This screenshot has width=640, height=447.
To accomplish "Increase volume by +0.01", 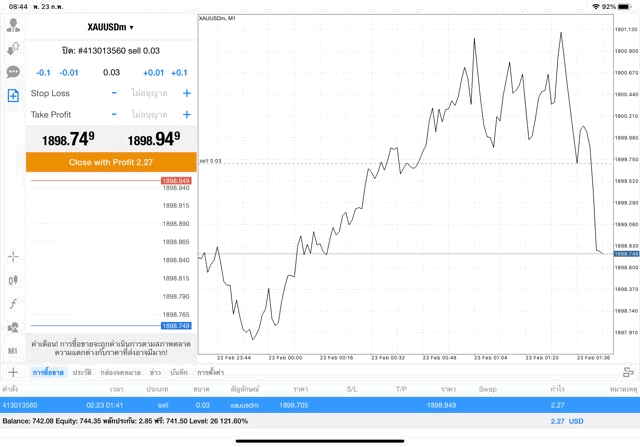I will pyautogui.click(x=153, y=72).
